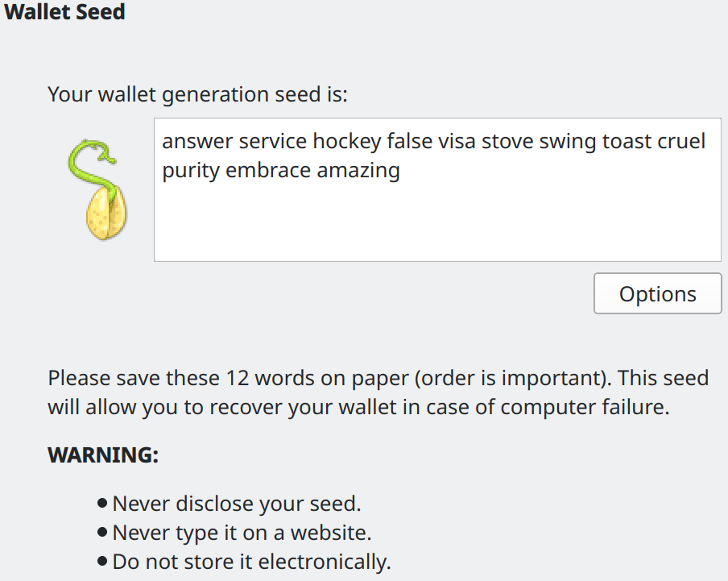Click the "Never type it on a website." line
Image resolution: width=728 pixels, height=581 pixels.
click(242, 533)
